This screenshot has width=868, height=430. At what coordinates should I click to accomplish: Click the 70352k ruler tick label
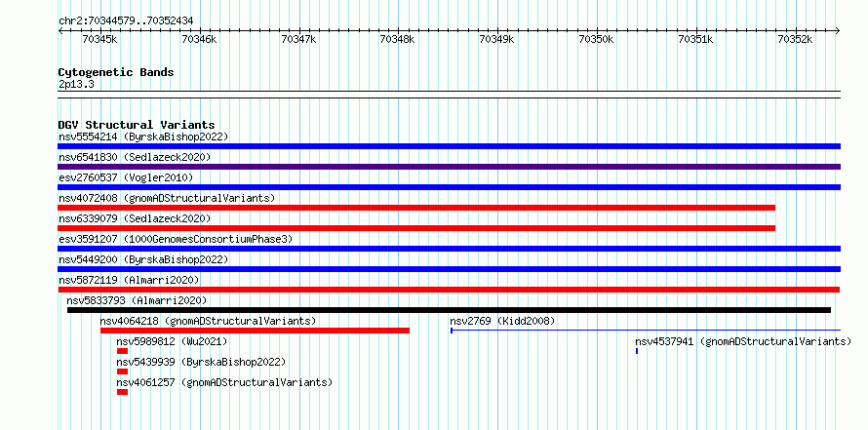796,39
